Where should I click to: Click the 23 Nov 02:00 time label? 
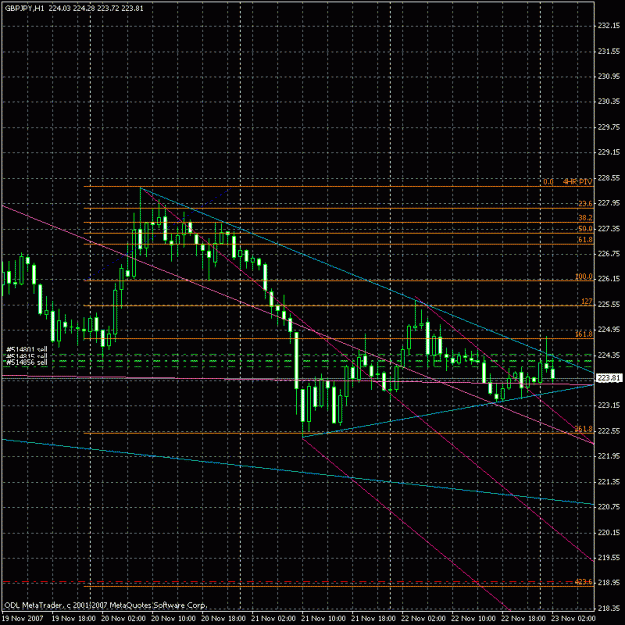pos(574,619)
